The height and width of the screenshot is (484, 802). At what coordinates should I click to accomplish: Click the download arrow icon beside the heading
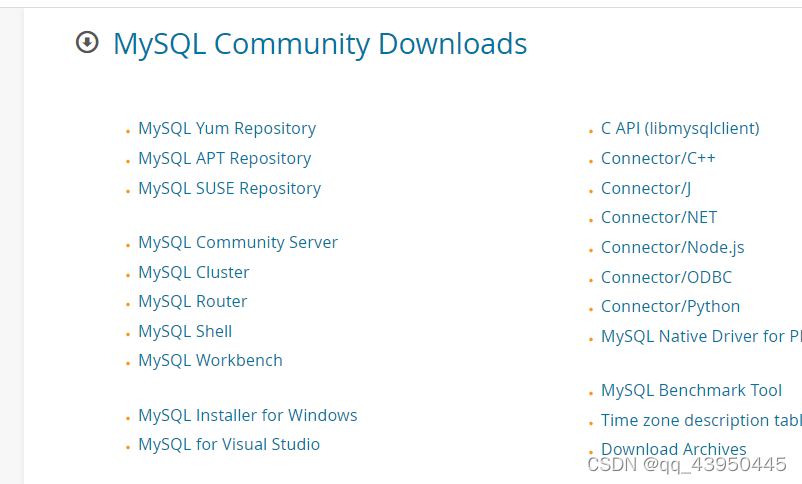click(x=87, y=42)
